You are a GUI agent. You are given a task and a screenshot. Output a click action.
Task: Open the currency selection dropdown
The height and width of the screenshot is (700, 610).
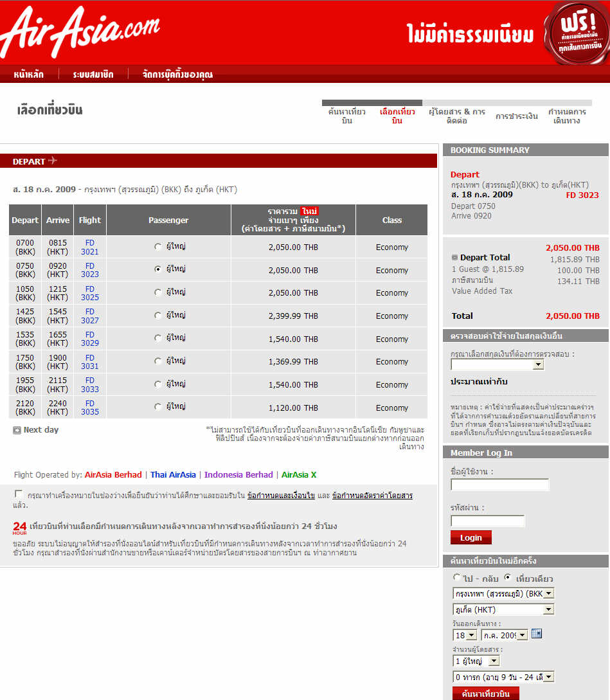pyautogui.click(x=497, y=365)
